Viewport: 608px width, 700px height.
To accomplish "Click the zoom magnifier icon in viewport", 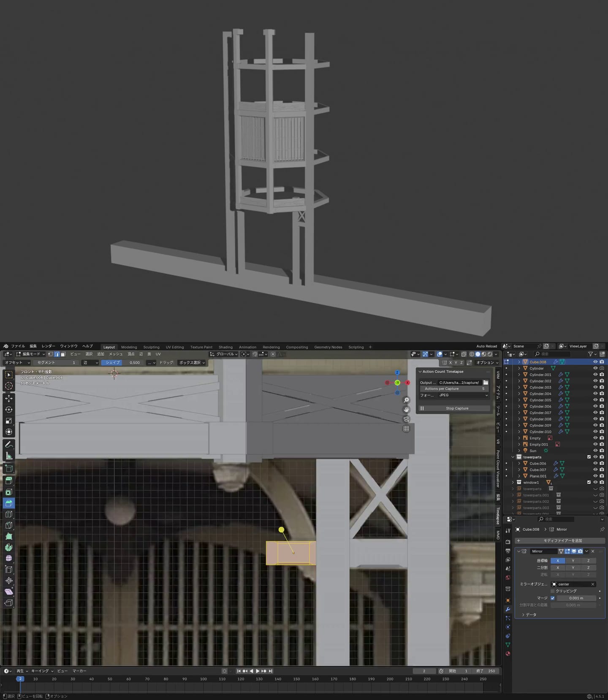I will [406, 400].
